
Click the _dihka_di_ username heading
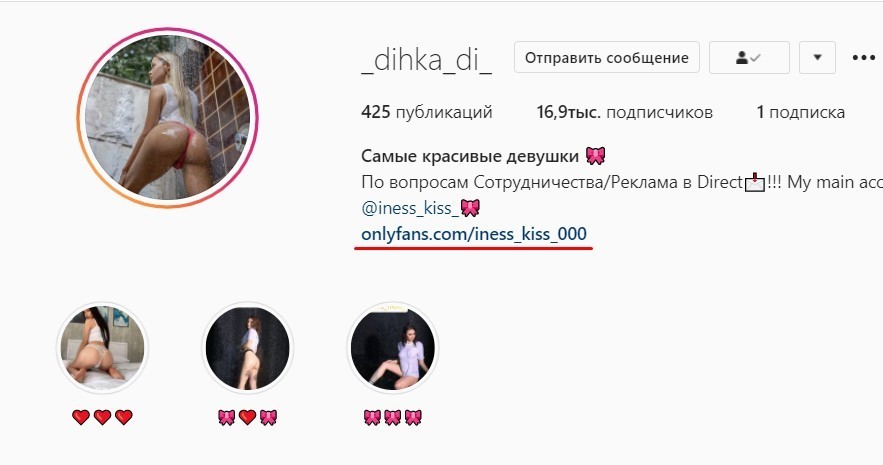[x=426, y=59]
